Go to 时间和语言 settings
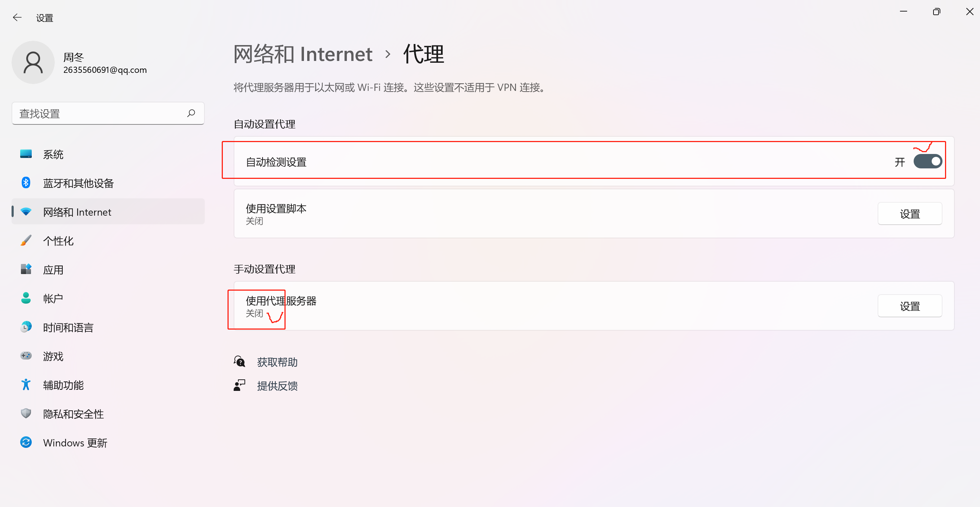Image resolution: width=980 pixels, height=507 pixels. 68,327
